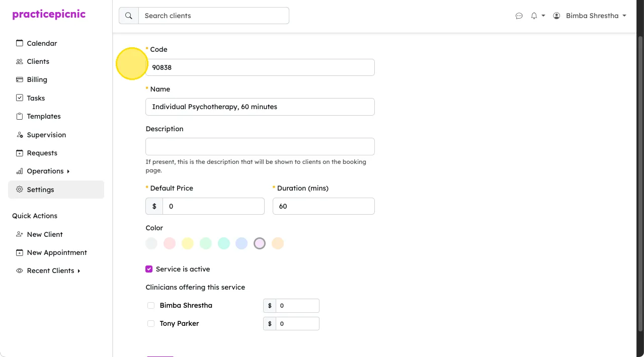This screenshot has width=644, height=357.
Task: Click the New Client person-plus icon
Action: 20,234
